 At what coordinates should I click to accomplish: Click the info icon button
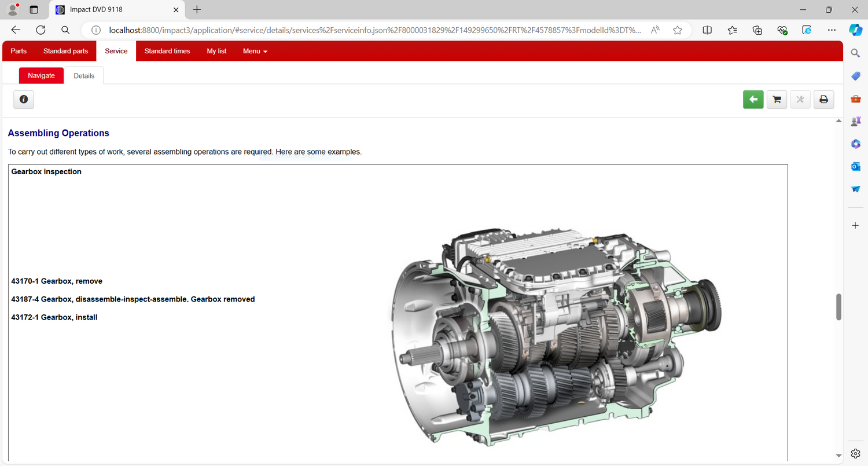pos(24,100)
